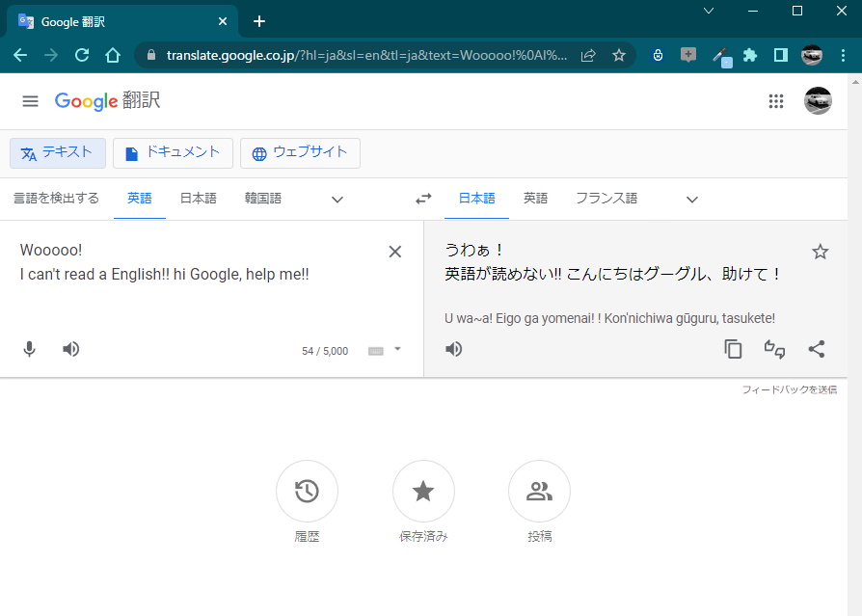Clear the source text with the X
The width and height of the screenshot is (862, 616).
click(x=394, y=252)
